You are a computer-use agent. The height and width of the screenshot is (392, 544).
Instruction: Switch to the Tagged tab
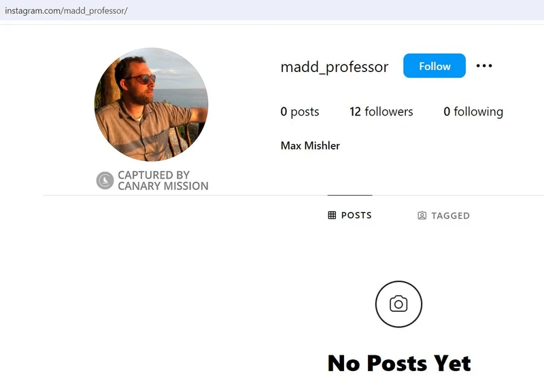[x=443, y=215]
